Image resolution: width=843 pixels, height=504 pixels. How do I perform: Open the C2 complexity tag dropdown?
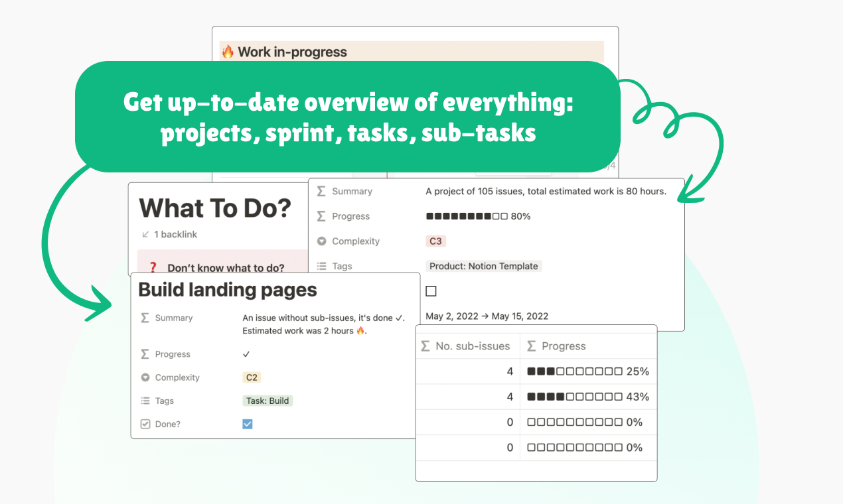[252, 377]
